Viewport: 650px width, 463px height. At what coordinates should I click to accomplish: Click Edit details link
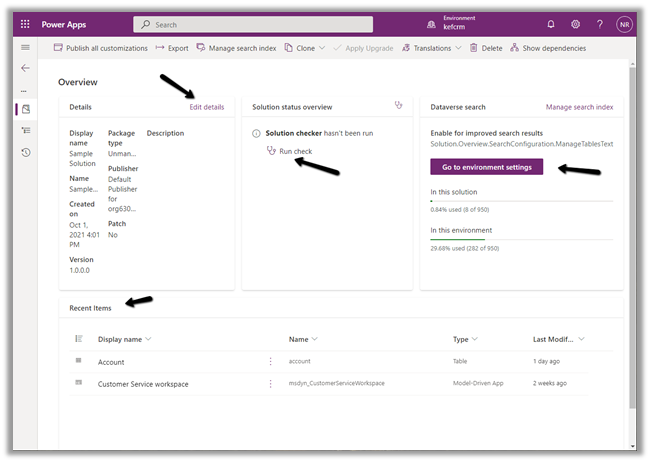click(x=206, y=107)
